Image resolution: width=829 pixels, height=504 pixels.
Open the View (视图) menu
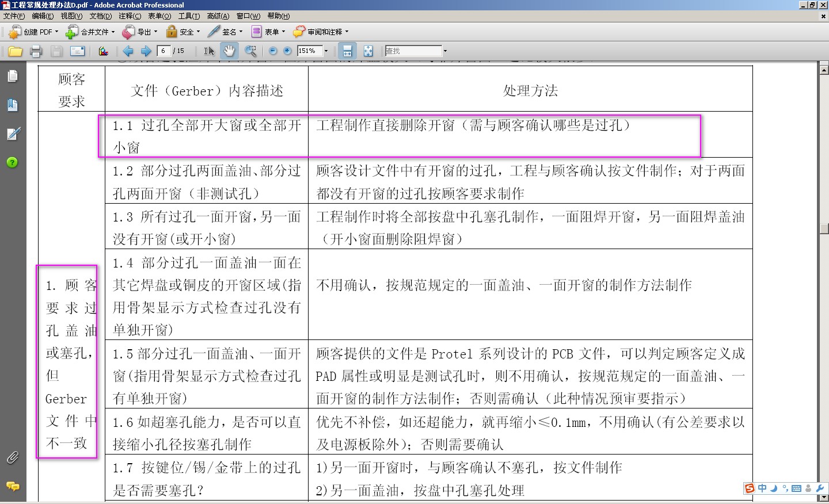(x=71, y=16)
